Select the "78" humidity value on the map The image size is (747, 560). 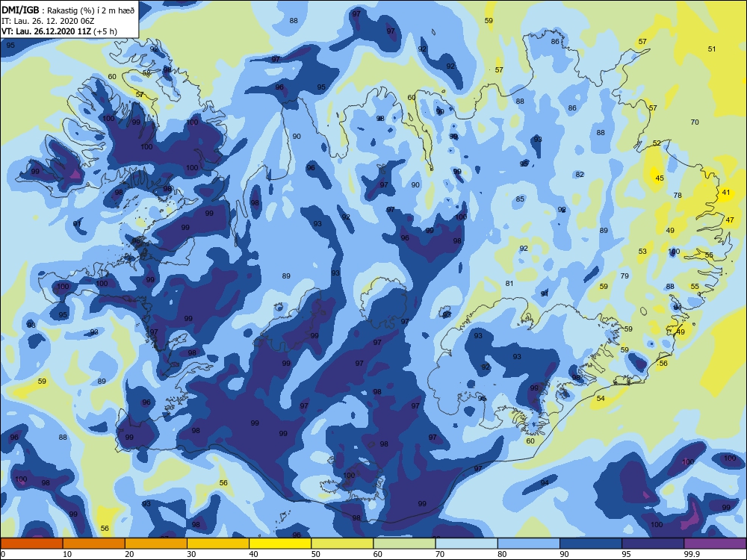[678, 195]
